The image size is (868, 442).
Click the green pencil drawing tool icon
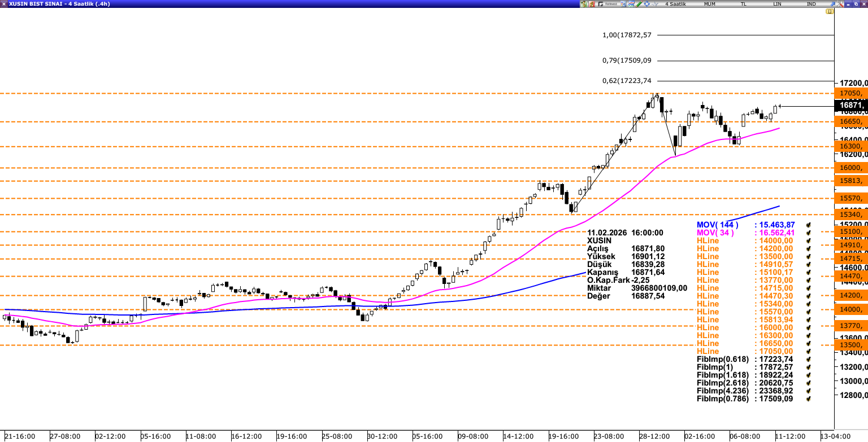639,4
